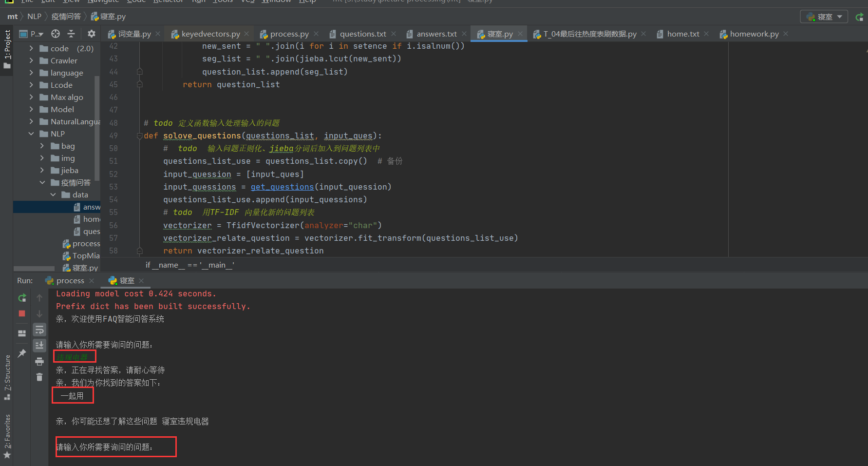Expand the jieba folder
868x466 pixels.
42,170
